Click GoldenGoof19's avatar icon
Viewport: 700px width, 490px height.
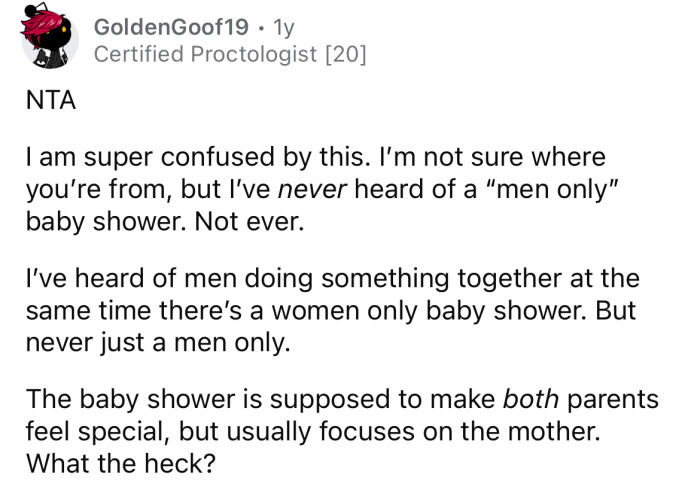pos(49,40)
